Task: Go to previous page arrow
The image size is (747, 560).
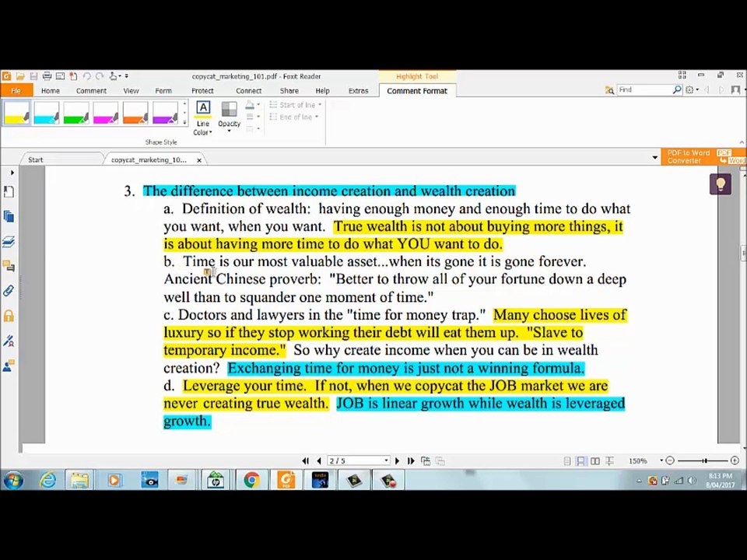Action: point(319,460)
